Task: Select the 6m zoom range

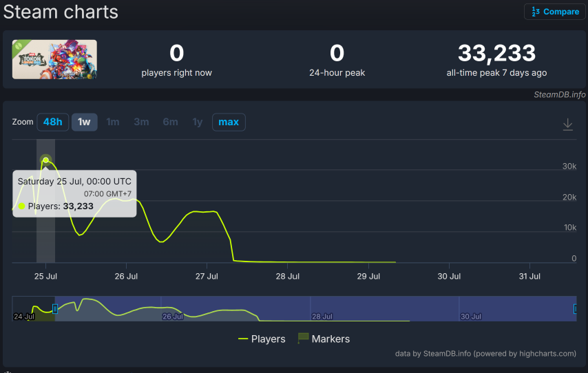Action: pyautogui.click(x=170, y=122)
